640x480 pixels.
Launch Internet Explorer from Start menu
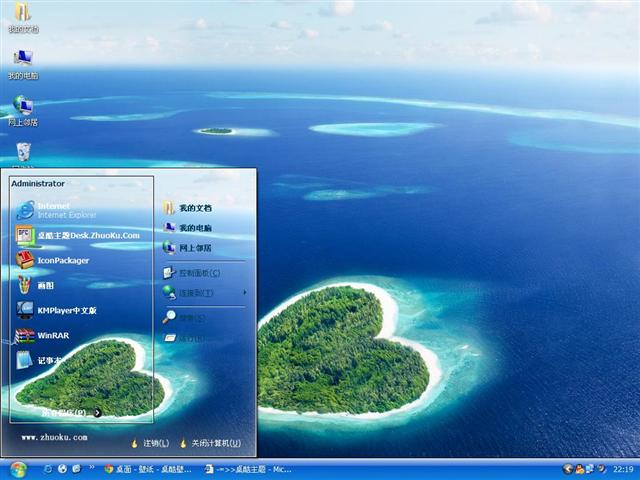point(56,210)
